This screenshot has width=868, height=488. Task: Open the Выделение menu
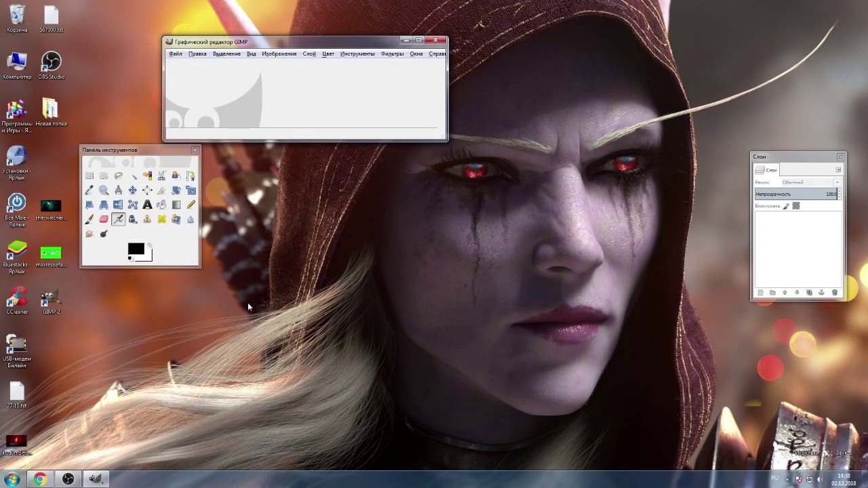[x=226, y=54]
